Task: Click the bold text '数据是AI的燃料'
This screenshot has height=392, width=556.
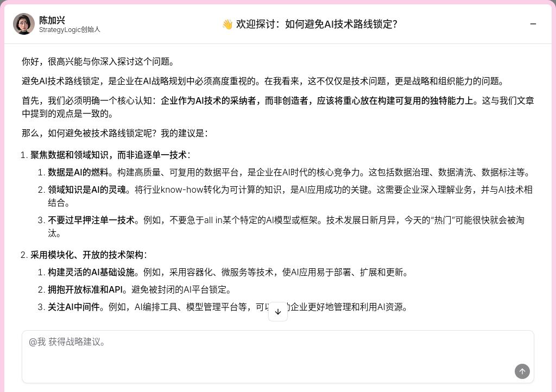Action: point(78,173)
